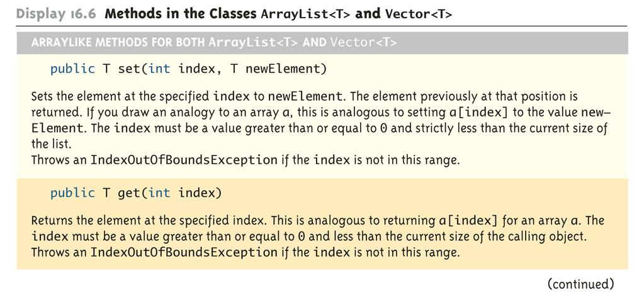
Task: Click a[index] in the get description
Action: tap(466, 221)
